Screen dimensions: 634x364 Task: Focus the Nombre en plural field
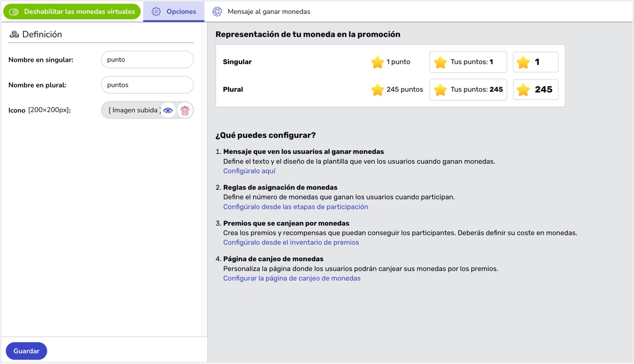pyautogui.click(x=147, y=85)
